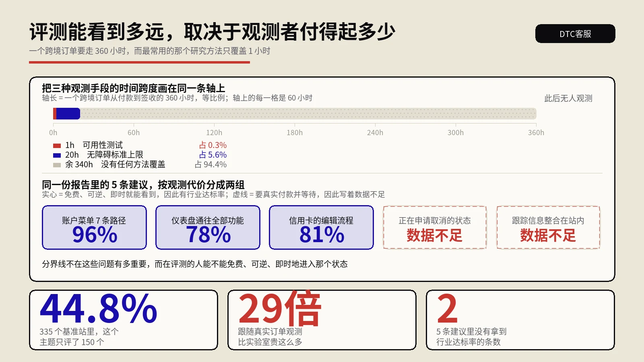Select the 账户菜单7条路径 96% card
This screenshot has height=362, width=644.
point(94,227)
